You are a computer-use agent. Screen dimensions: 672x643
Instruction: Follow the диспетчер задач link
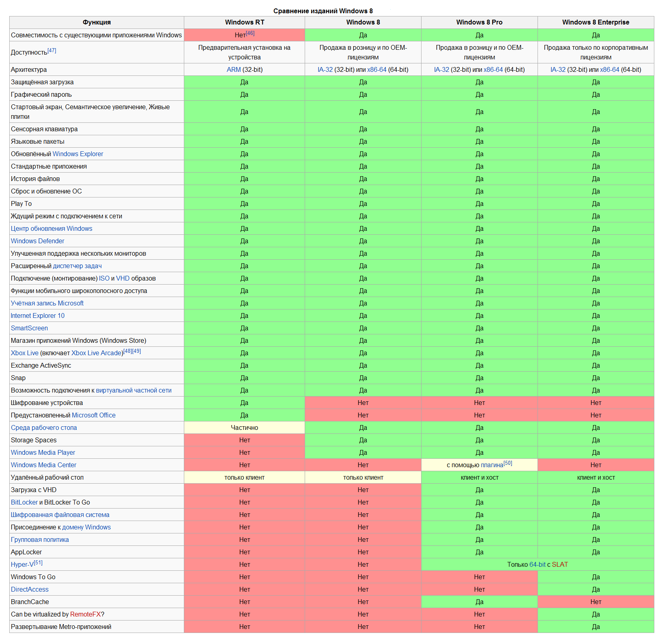77,266
